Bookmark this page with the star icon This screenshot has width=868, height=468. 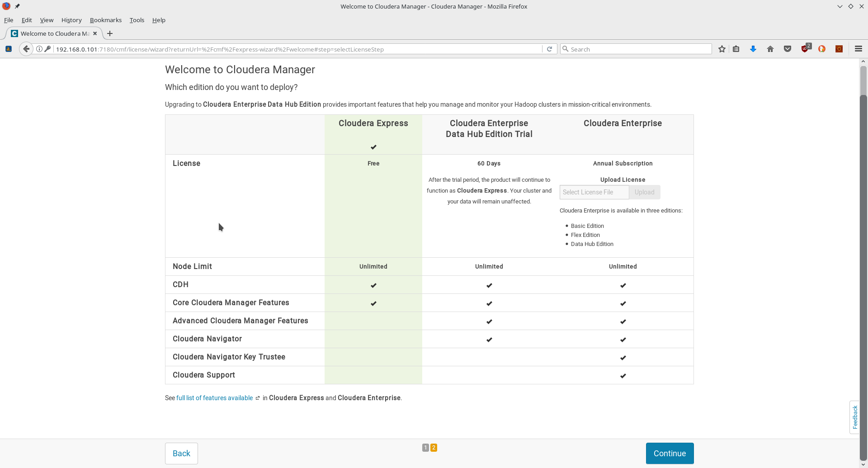point(722,49)
